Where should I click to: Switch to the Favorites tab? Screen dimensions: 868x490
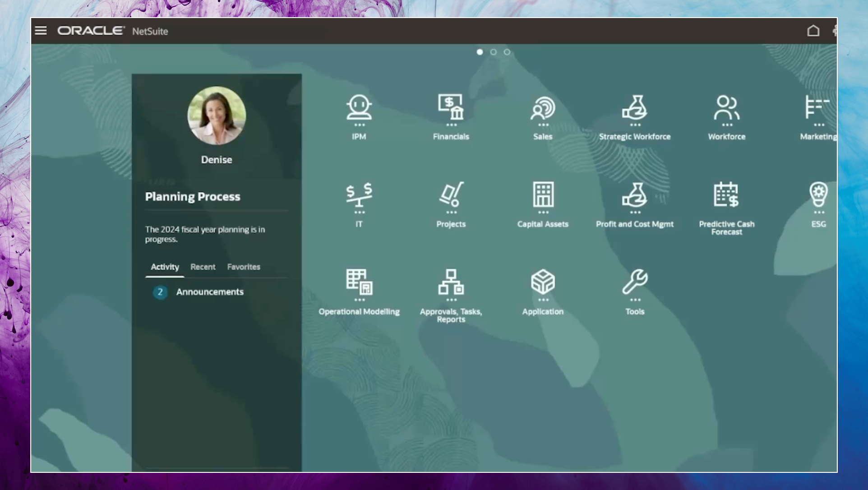pos(244,267)
